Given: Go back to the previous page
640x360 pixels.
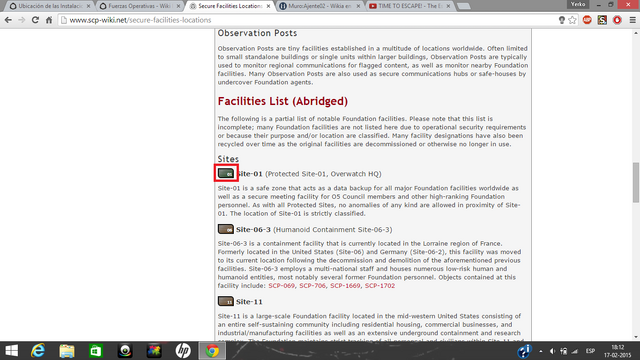Looking at the screenshot, I should pyautogui.click(x=8, y=20).
